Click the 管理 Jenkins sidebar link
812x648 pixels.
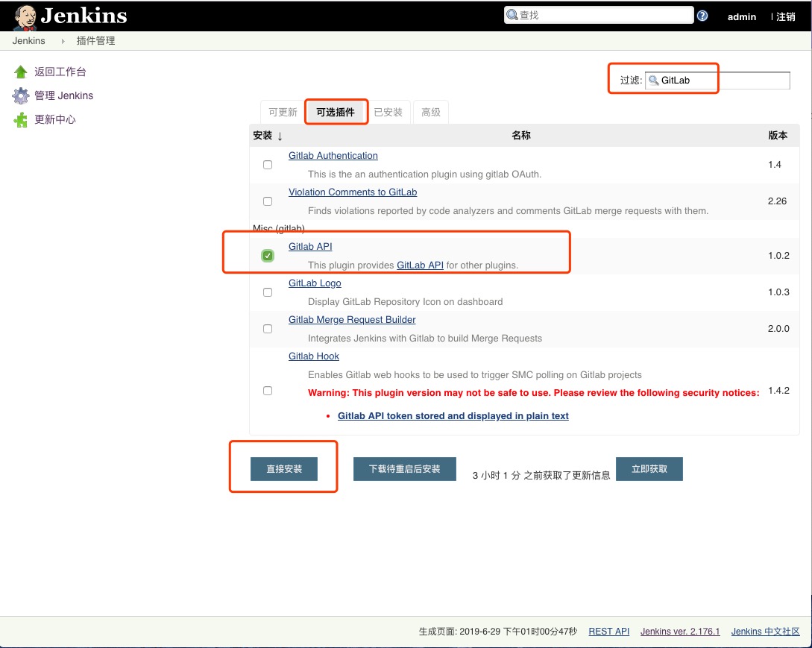(63, 95)
